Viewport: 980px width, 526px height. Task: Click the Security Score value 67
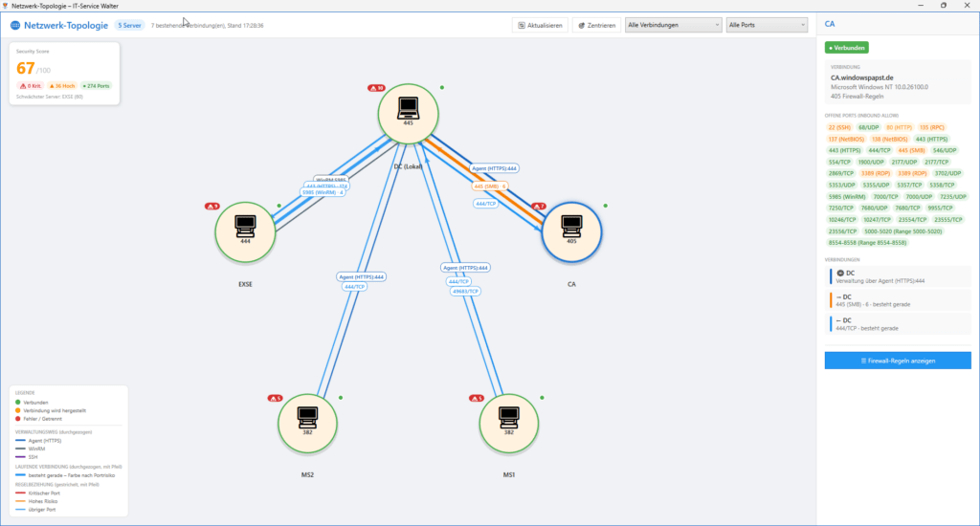tap(26, 68)
